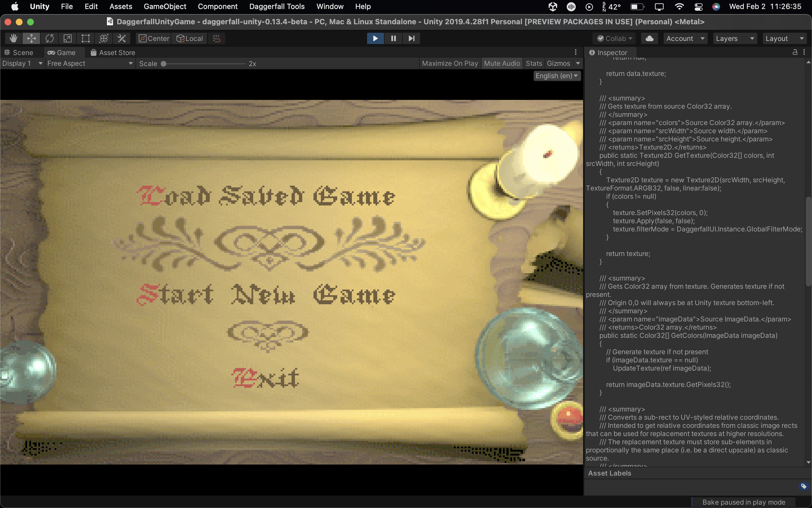Select the Rotate tool
Viewport: 812px width, 508px height.
pyautogui.click(x=49, y=38)
